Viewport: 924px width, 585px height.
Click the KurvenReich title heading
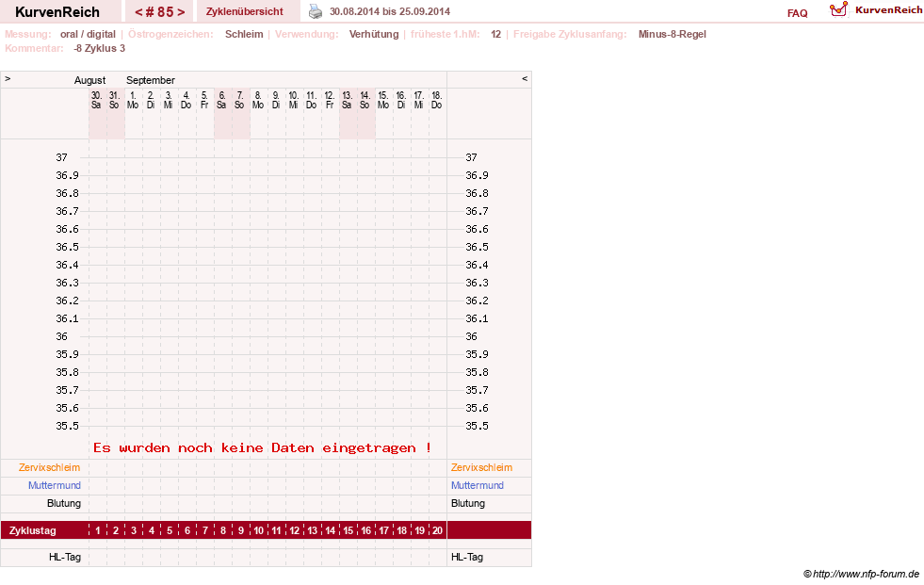57,12
